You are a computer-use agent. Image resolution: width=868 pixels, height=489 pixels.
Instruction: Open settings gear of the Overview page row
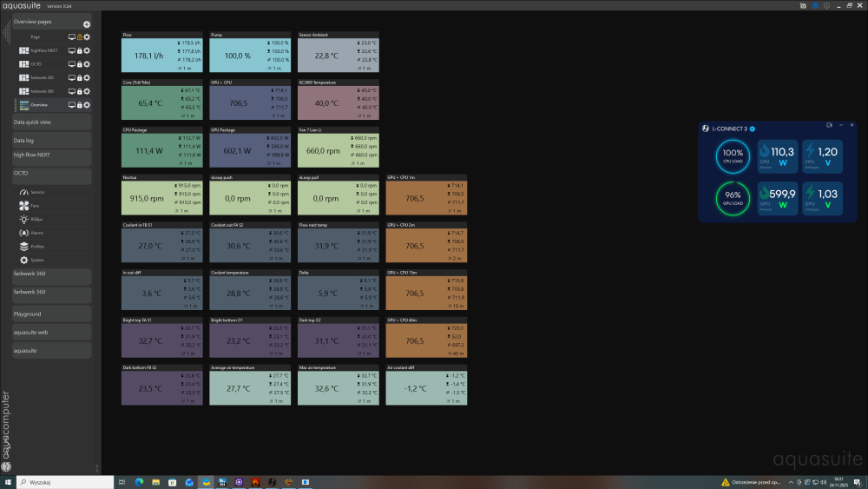[87, 105]
